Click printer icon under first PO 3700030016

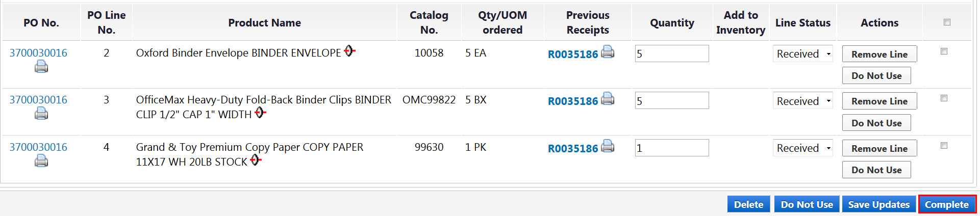[x=41, y=67]
